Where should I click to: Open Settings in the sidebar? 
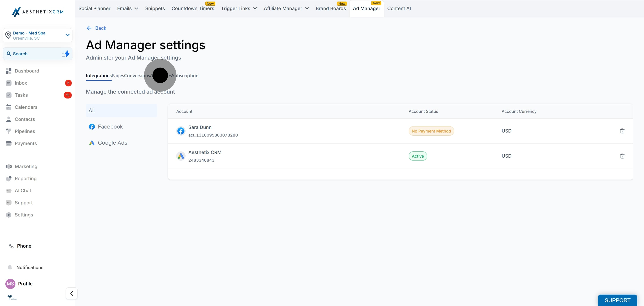24,215
